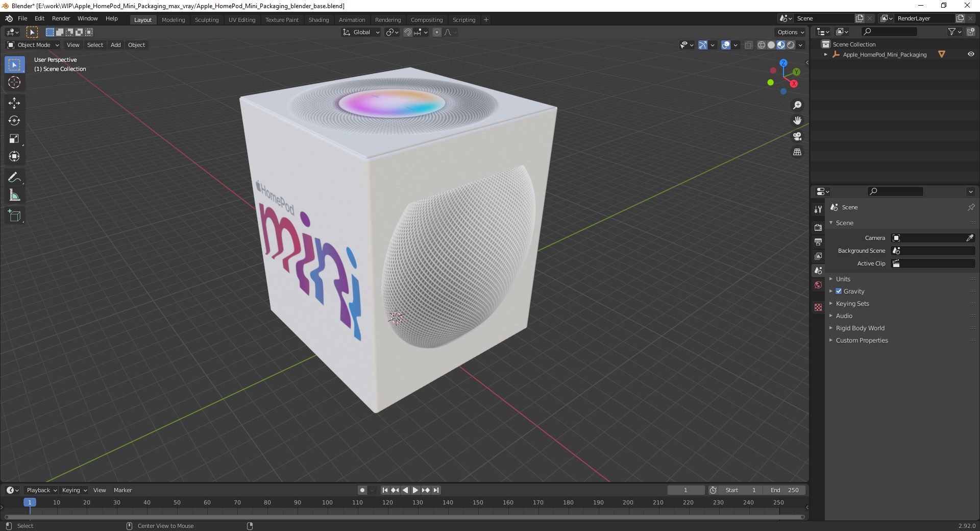
Task: Switch perspective/orthographic projection grid icon
Action: [x=797, y=152]
